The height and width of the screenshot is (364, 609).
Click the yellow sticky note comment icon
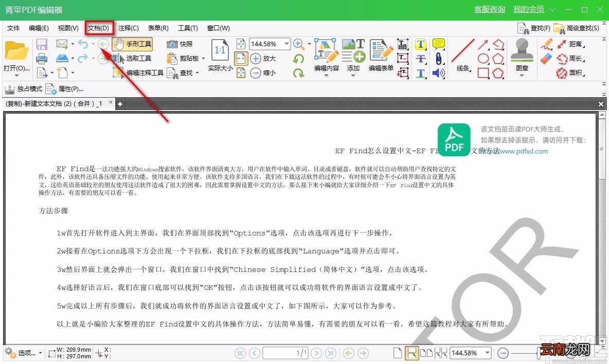[439, 44]
